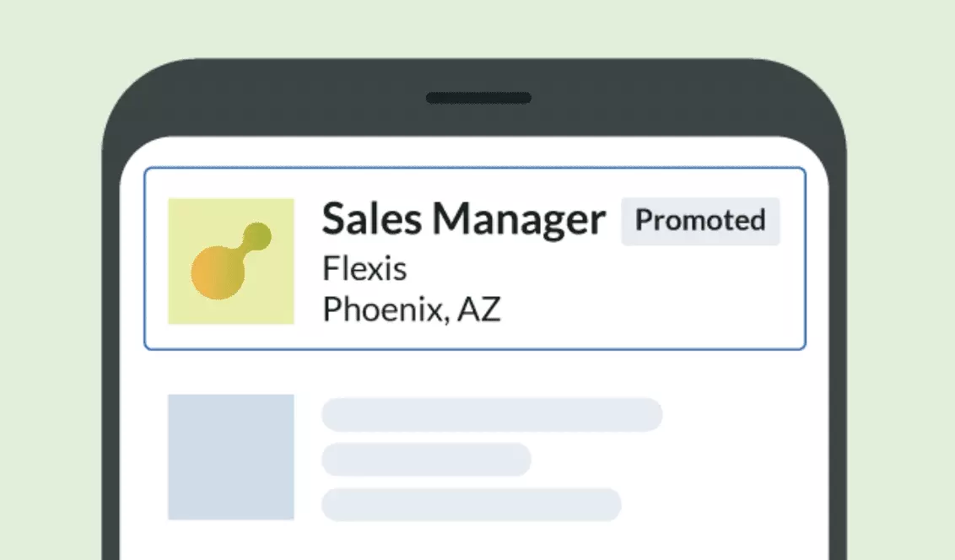Image resolution: width=955 pixels, height=560 pixels.
Task: Click the shortest middle placeholder bar
Action: tap(426, 460)
